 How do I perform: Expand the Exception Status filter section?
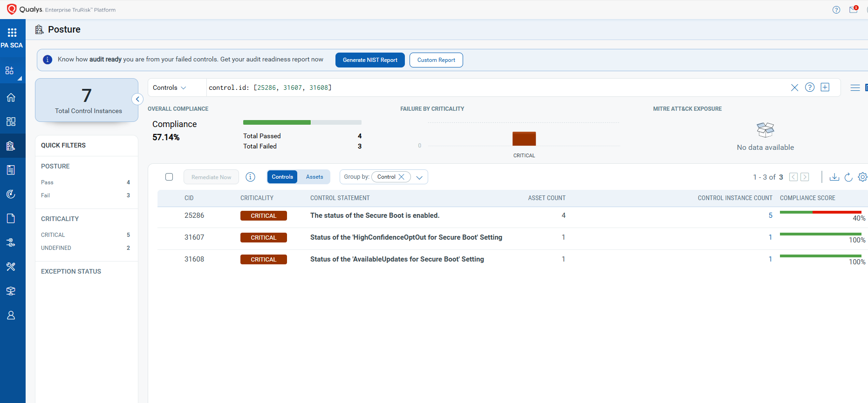[71, 271]
